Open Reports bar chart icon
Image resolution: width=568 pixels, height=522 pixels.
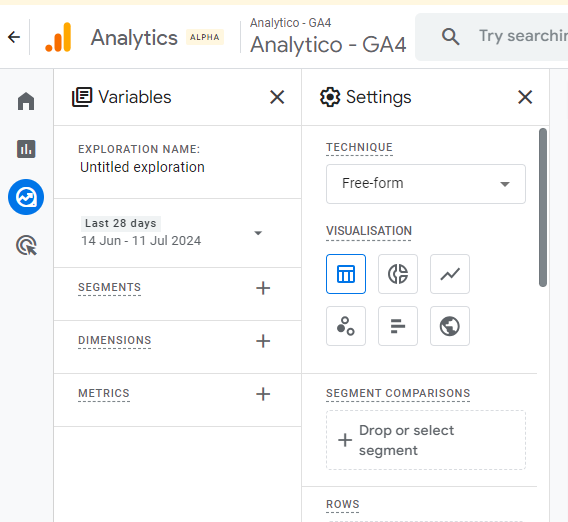pyautogui.click(x=26, y=149)
